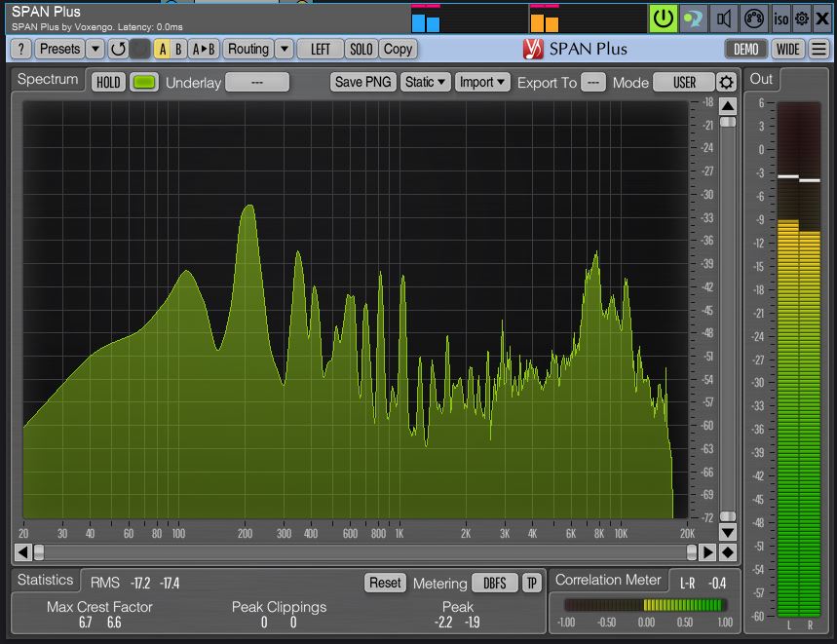Open the MIDI connector icon settings
Image resolution: width=837 pixels, height=644 pixels.
pos(753,18)
